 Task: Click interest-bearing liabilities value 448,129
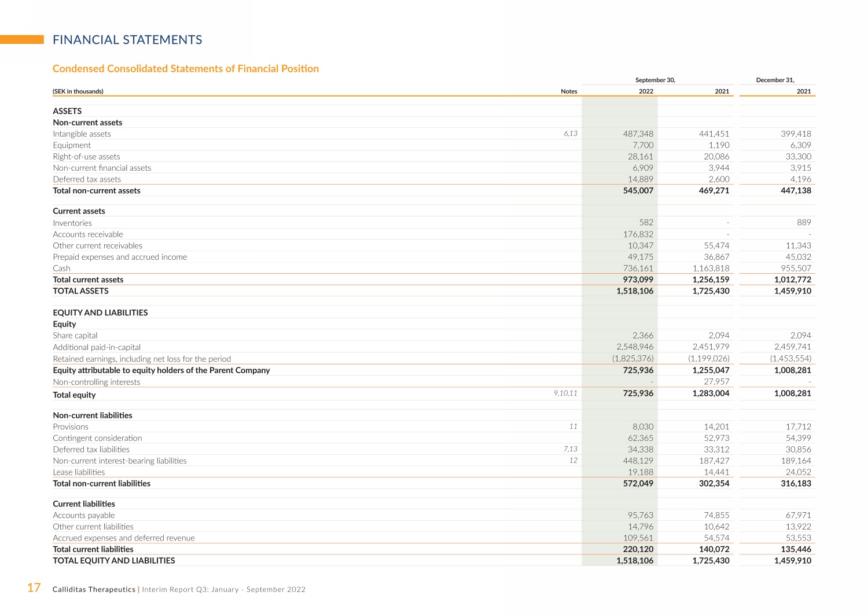click(x=638, y=461)
